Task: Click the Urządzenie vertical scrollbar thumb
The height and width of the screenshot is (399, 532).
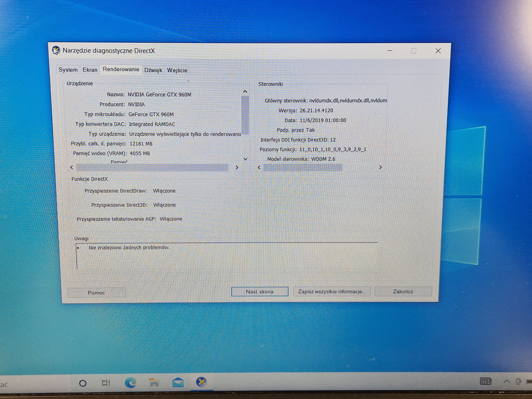Action: tap(245, 115)
